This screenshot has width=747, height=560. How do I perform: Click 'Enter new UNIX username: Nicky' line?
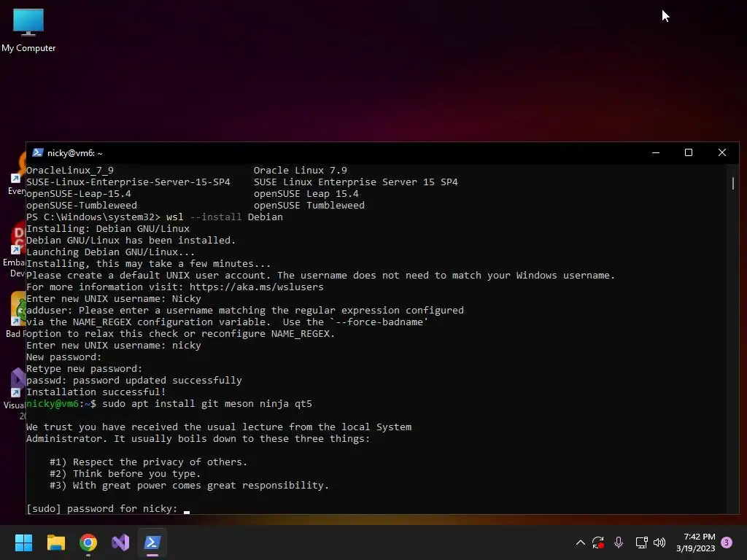point(113,298)
